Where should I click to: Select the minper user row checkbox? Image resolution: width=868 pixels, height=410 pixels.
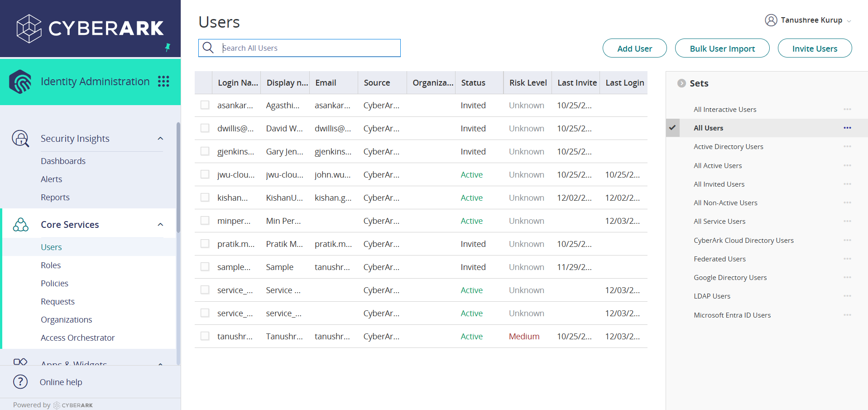(x=205, y=221)
